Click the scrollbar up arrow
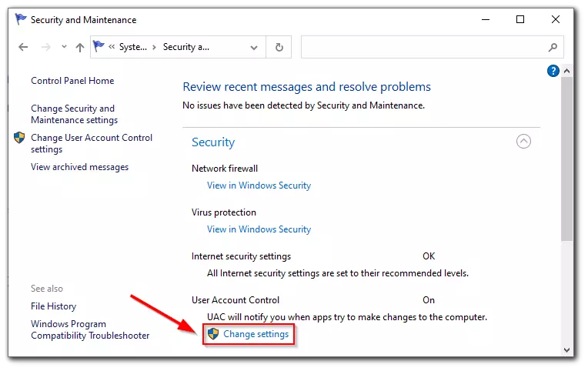The width and height of the screenshot is (588, 371). coord(567,71)
